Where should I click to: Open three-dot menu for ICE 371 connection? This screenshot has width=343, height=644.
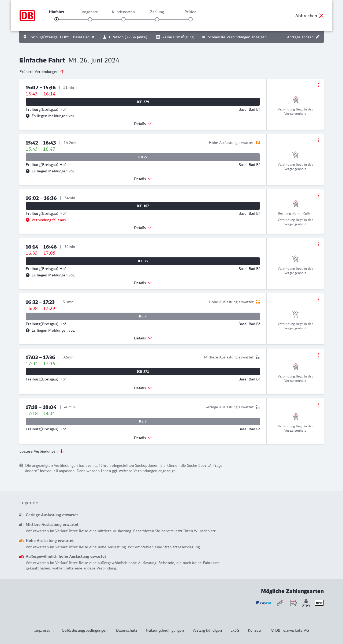click(x=319, y=355)
